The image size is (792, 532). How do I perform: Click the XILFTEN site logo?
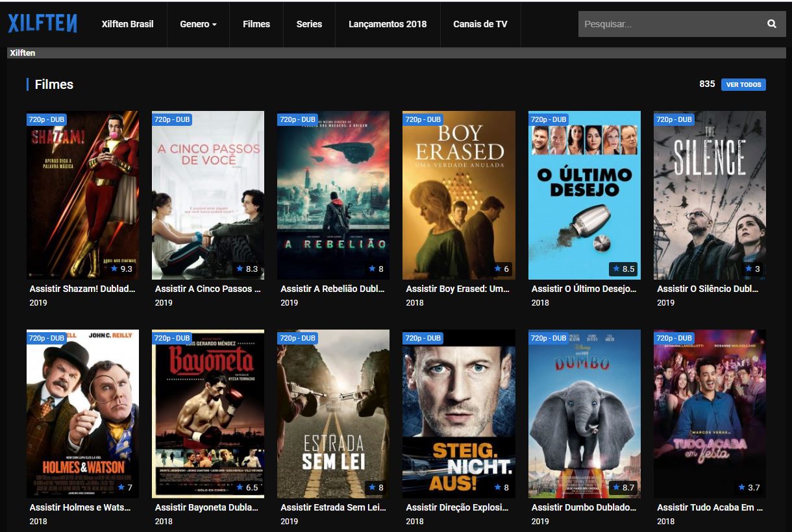pyautogui.click(x=42, y=23)
